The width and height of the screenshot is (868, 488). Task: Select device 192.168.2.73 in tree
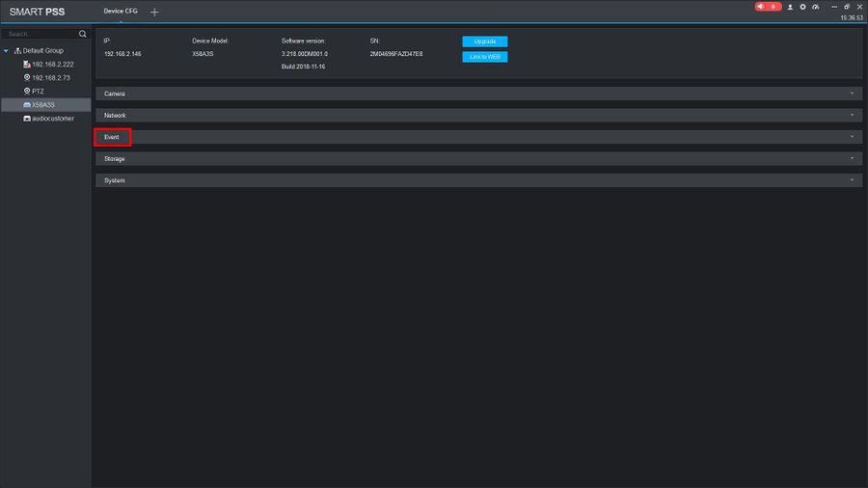pyautogui.click(x=51, y=77)
